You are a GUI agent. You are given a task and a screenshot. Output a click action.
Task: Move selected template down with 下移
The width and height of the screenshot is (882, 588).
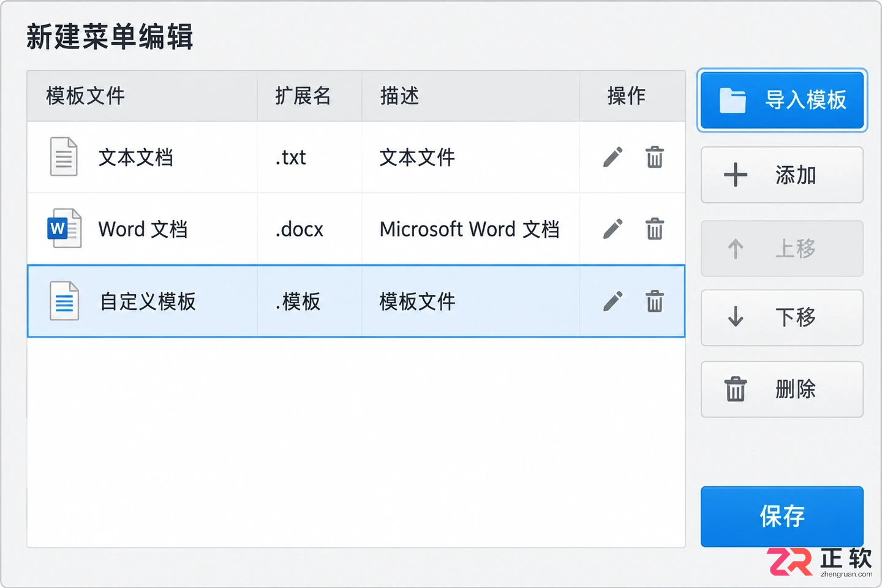pos(782,317)
